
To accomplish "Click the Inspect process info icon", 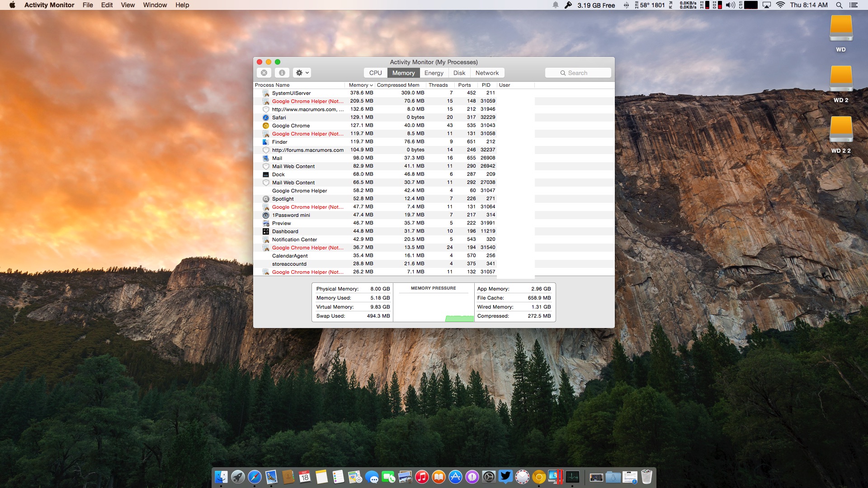I will click(282, 73).
